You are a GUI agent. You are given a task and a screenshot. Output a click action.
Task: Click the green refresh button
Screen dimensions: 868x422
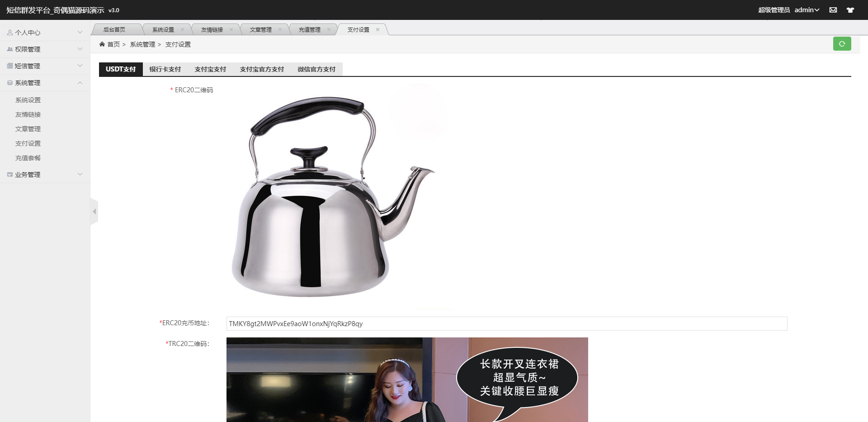click(x=842, y=44)
